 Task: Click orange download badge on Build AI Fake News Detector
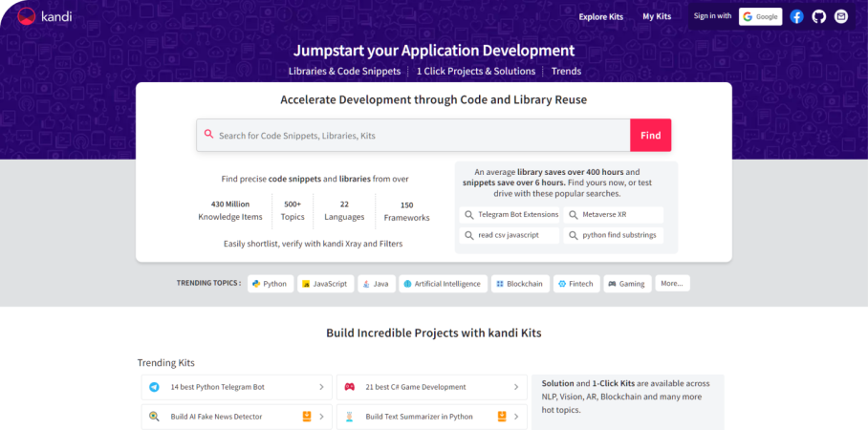[307, 417]
